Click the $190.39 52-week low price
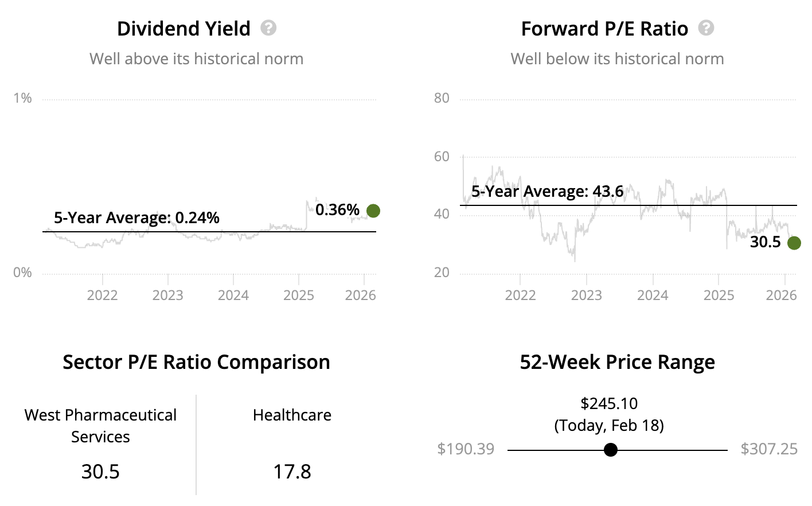Image resolution: width=812 pixels, height=506 pixels. [466, 449]
